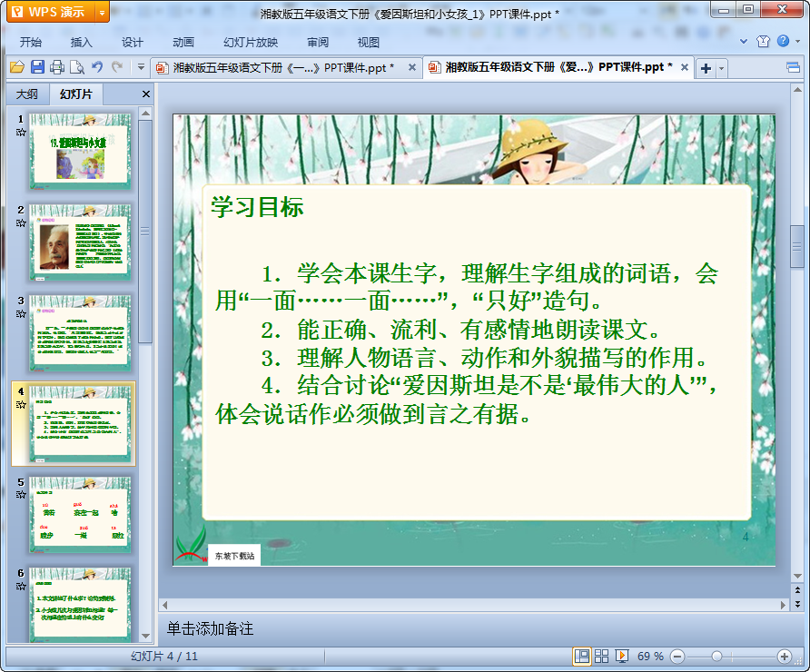Expand the quick access toolbar dropdown
810x672 pixels.
(141, 67)
